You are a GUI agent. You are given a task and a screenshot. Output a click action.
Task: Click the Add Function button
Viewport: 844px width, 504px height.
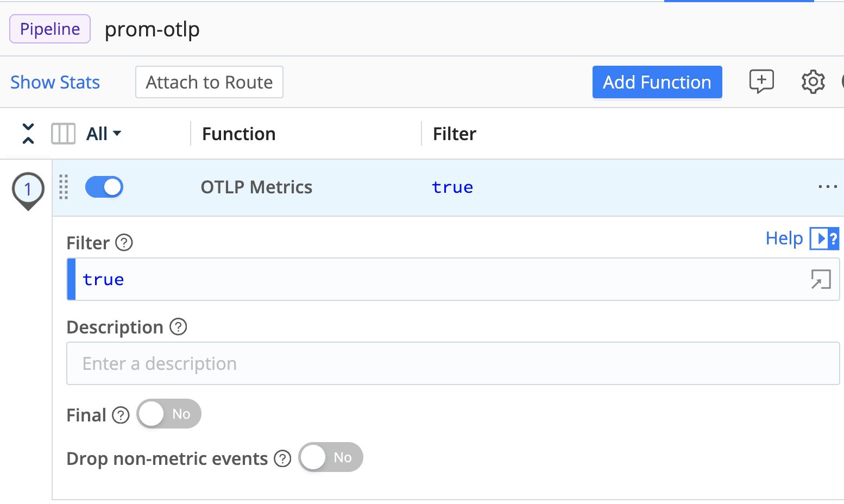[657, 82]
